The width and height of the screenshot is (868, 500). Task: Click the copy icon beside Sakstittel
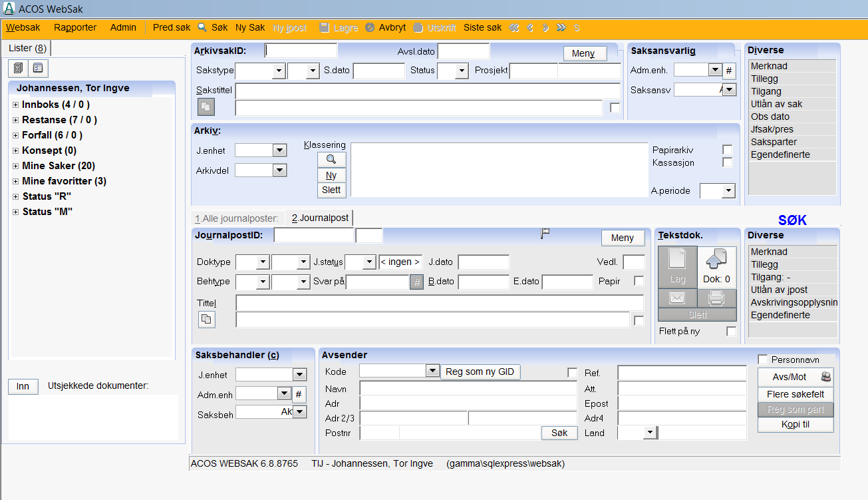(x=206, y=107)
